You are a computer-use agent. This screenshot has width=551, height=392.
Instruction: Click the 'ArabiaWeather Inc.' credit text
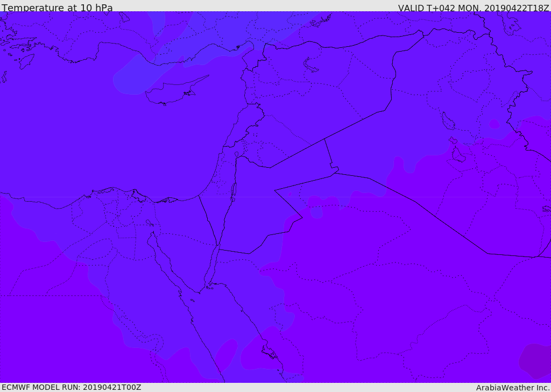tap(513, 388)
